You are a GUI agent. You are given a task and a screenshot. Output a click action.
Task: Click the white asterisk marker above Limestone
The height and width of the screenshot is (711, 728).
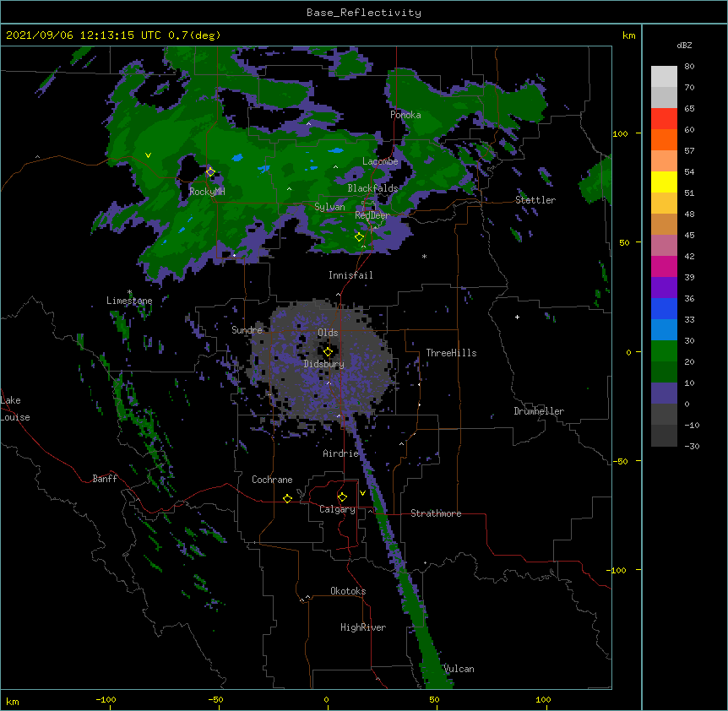coord(129,292)
